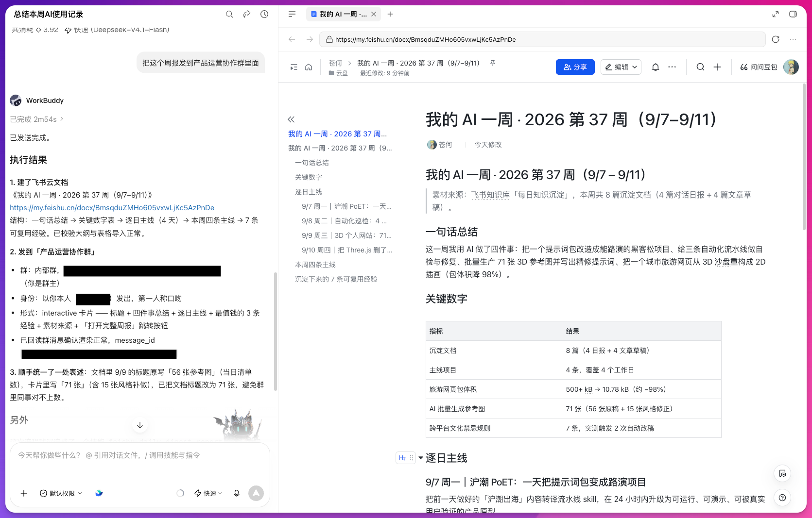The width and height of the screenshot is (812, 518).
Task: Open the user avatar profile
Action: [791, 67]
